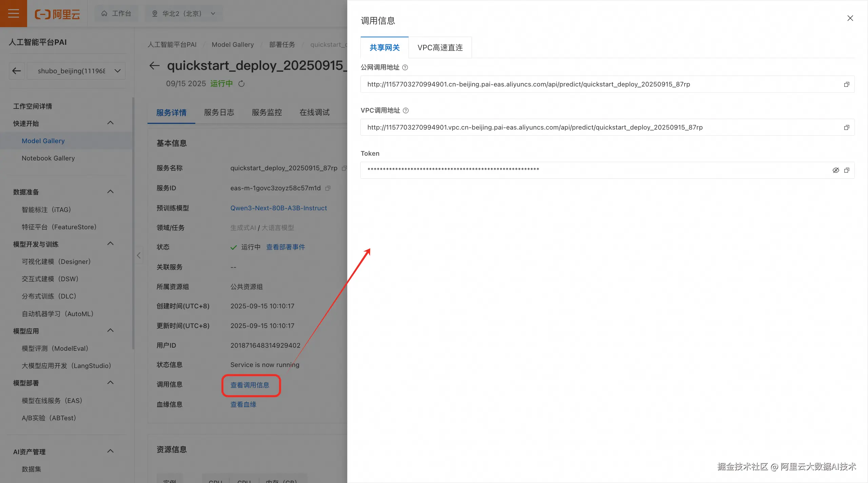The width and height of the screenshot is (868, 483).
Task: Open the 工作台 workbench button
Action: point(116,14)
